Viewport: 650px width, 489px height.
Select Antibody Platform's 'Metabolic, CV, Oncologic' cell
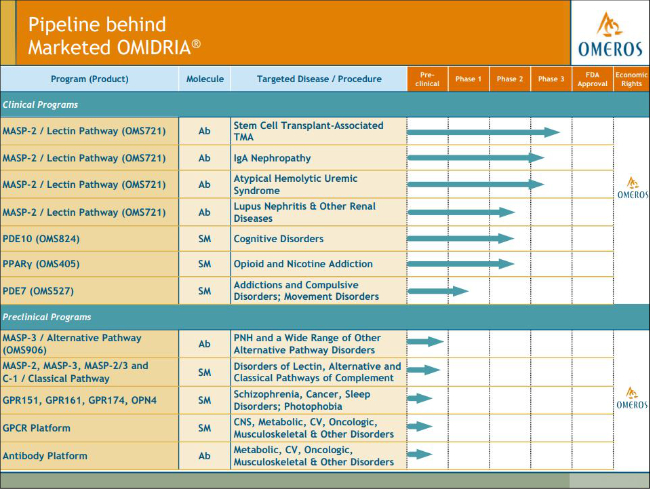(x=318, y=456)
